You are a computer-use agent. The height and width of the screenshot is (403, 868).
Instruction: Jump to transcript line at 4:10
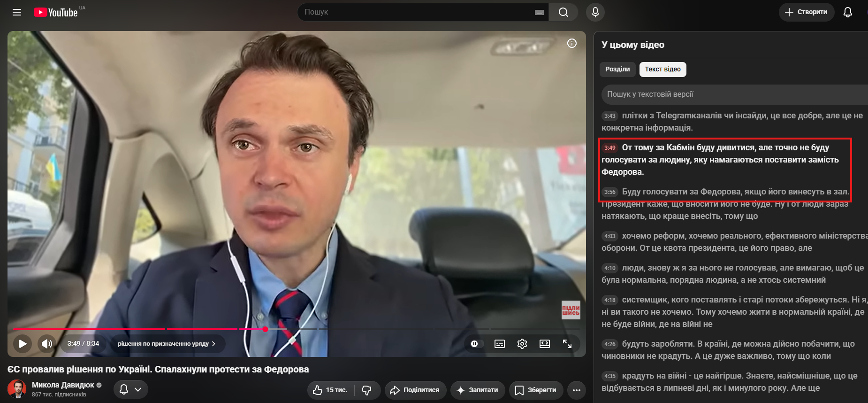click(x=734, y=274)
